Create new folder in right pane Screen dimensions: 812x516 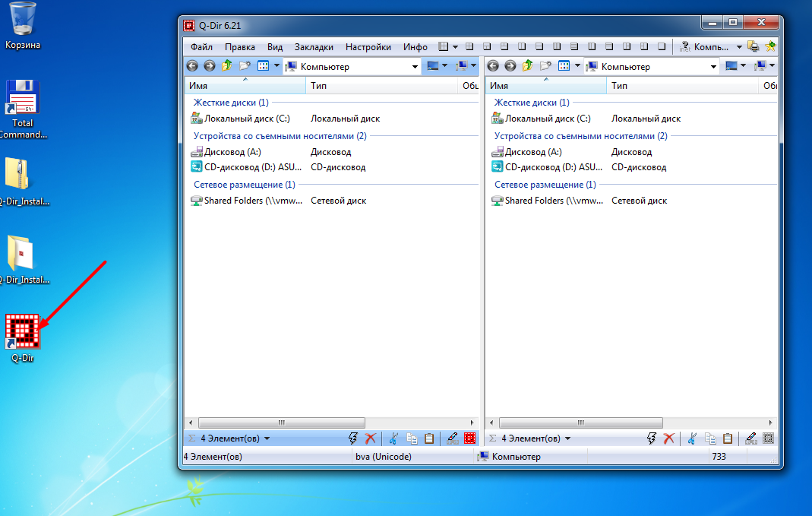545,66
